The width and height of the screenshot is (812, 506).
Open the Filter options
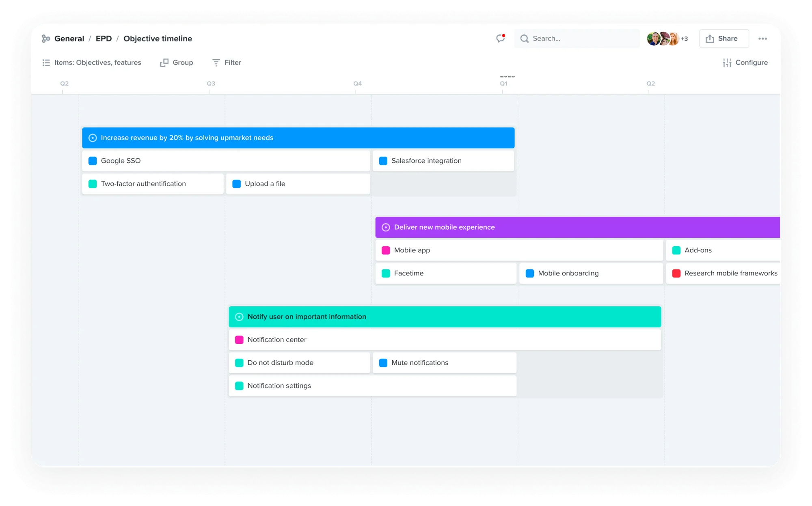tap(227, 62)
